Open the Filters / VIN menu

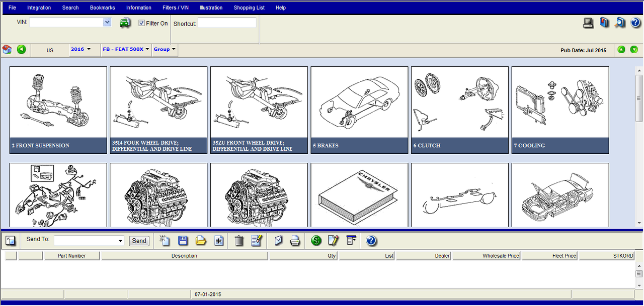point(177,8)
